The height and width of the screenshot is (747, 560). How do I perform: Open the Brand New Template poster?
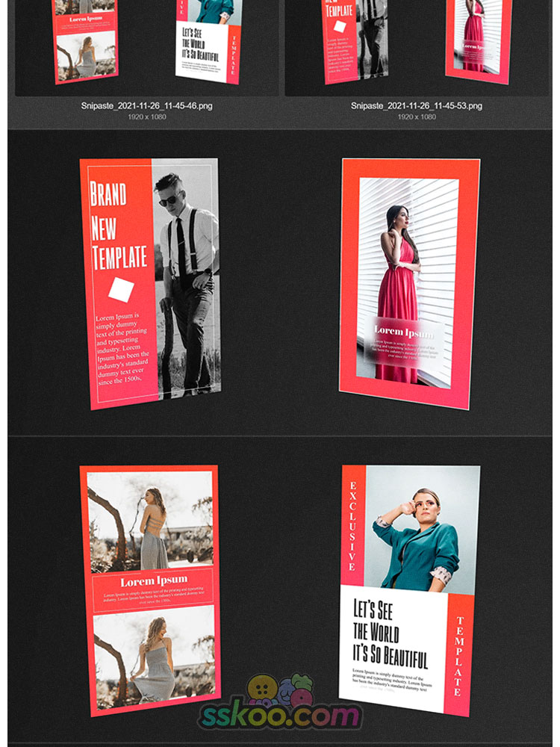[150, 283]
